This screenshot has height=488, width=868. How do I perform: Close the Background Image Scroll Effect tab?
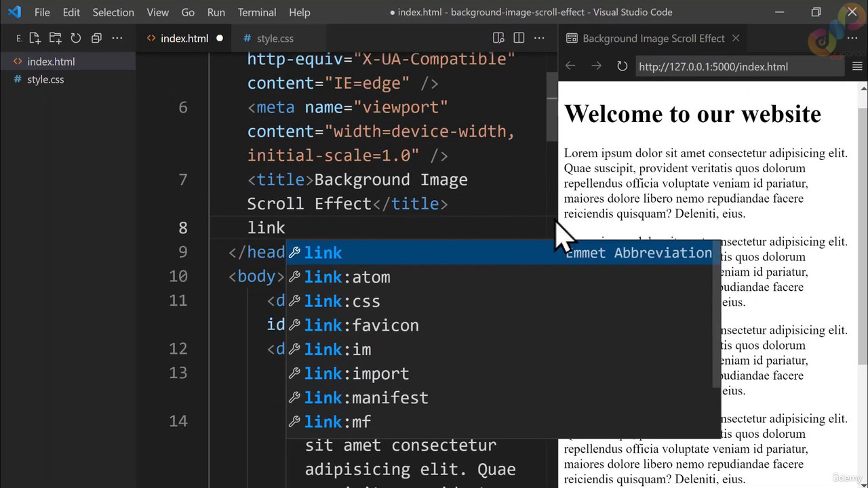(x=736, y=39)
